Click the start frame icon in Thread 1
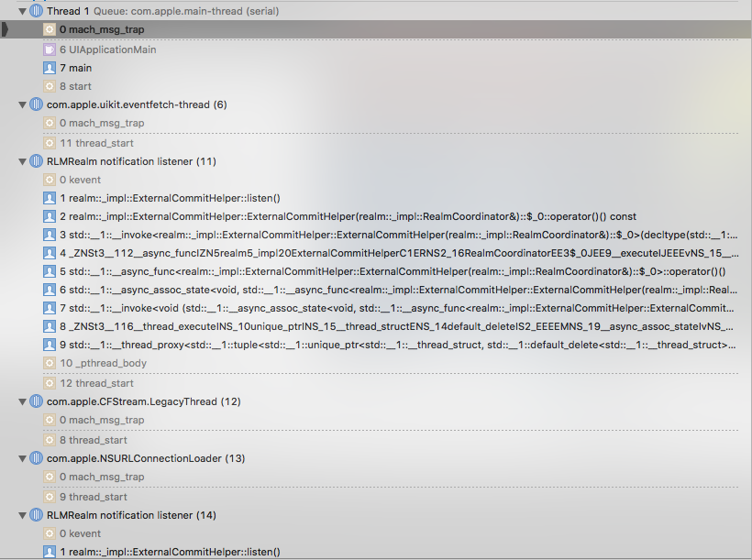Image resolution: width=752 pixels, height=560 pixels. [49, 86]
